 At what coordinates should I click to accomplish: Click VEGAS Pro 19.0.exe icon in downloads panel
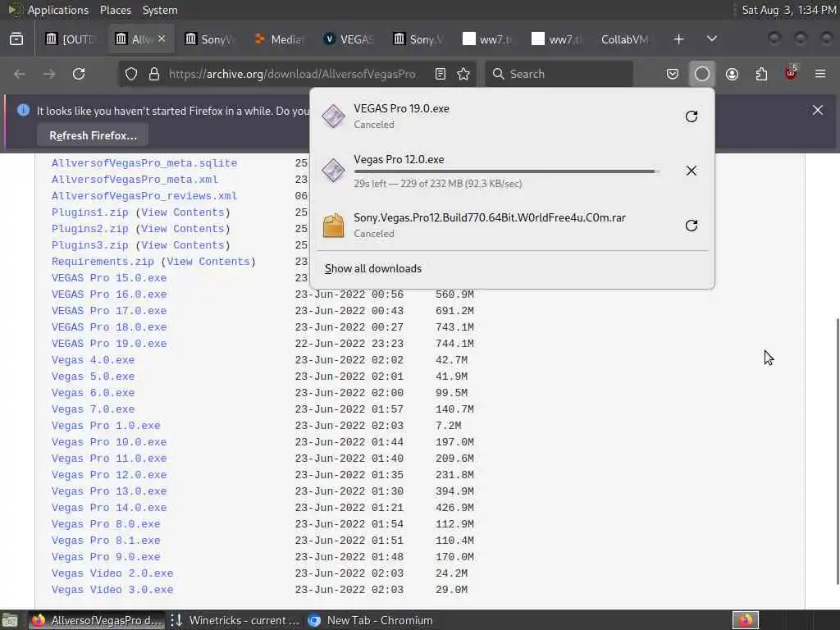click(333, 116)
